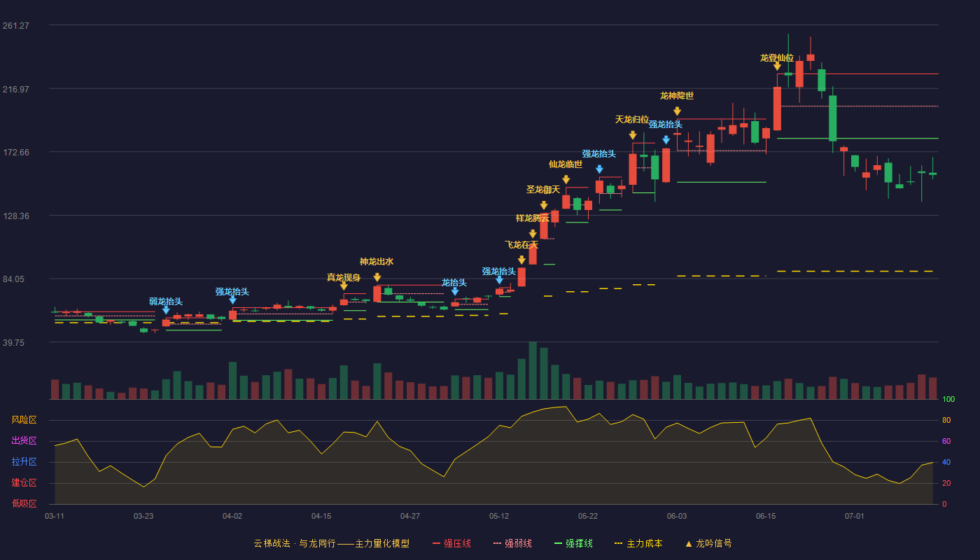Image resolution: width=980 pixels, height=560 pixels.
Task: Click the 出货区 zone label
Action: coord(24,441)
